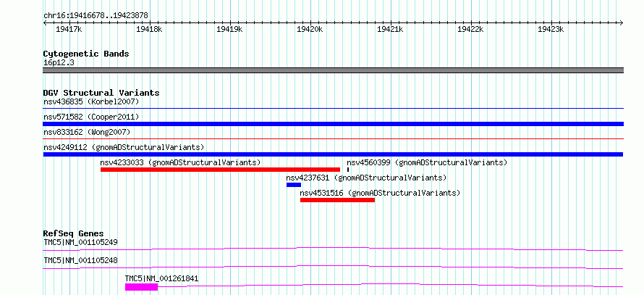Click the 19422k ruler position
Image resolution: width=644 pixels, height=295 pixels.
(x=470, y=29)
